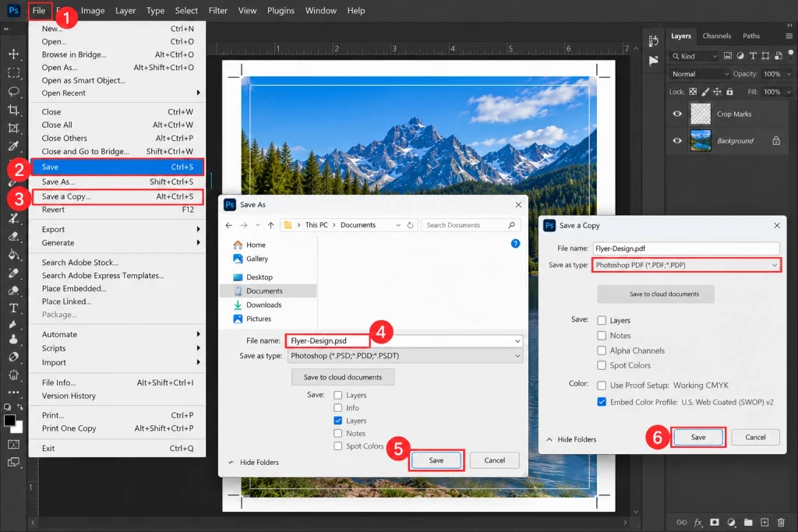
Task: Select the Rectangular Marquee tool
Action: click(14, 72)
